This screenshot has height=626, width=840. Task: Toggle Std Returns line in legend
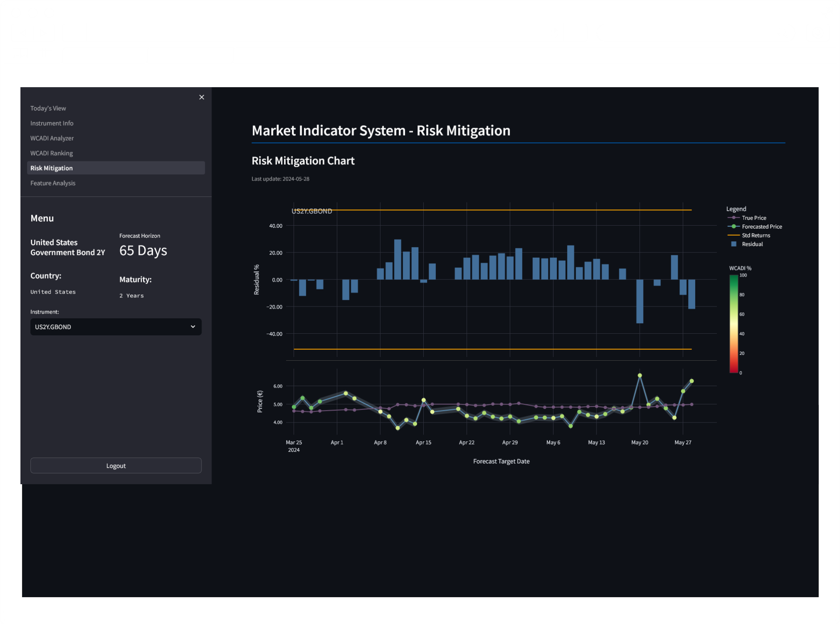(x=756, y=235)
